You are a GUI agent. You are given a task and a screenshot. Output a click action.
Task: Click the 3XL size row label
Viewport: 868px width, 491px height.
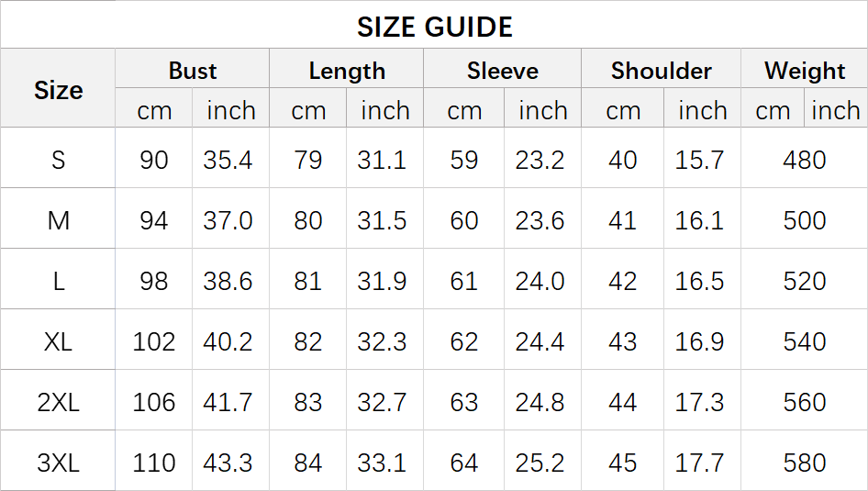pyautogui.click(x=58, y=463)
